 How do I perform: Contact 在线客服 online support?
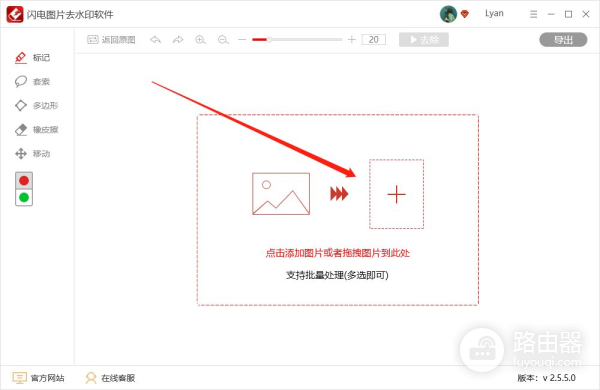[x=110, y=378]
